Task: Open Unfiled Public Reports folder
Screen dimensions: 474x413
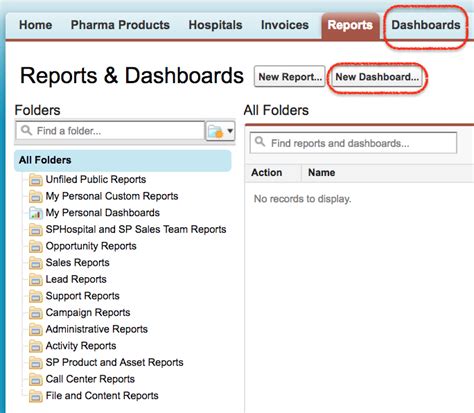Action: point(96,179)
